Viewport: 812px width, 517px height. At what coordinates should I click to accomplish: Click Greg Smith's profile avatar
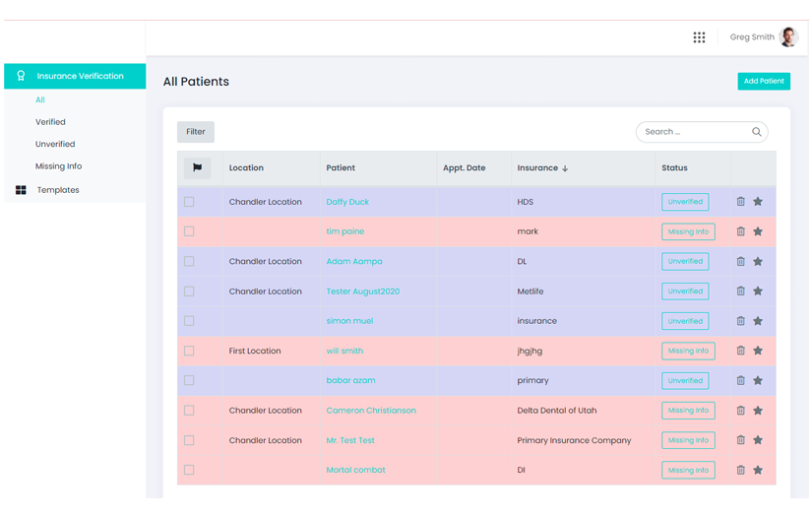(x=788, y=37)
